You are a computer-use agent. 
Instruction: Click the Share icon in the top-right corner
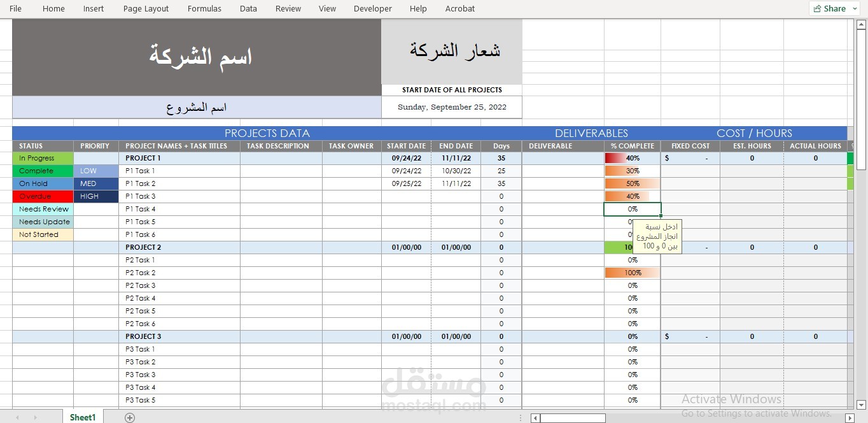pos(818,8)
